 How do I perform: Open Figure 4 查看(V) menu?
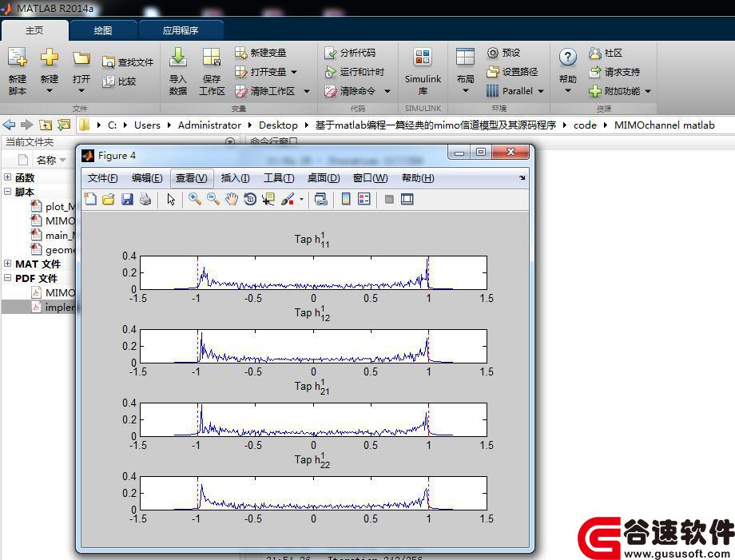point(191,178)
